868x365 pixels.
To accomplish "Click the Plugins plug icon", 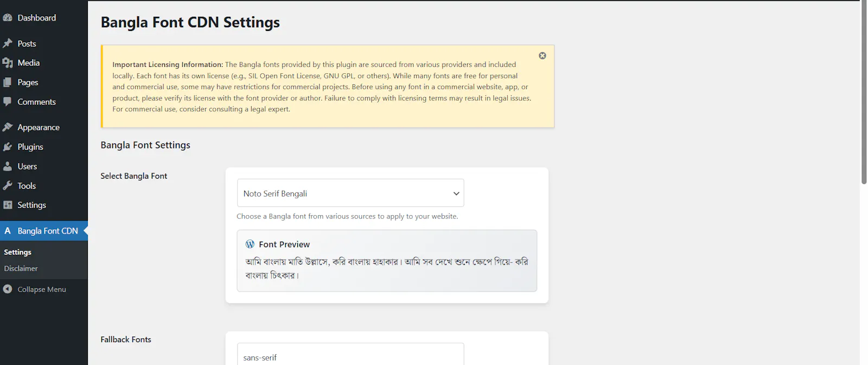I will [8, 147].
